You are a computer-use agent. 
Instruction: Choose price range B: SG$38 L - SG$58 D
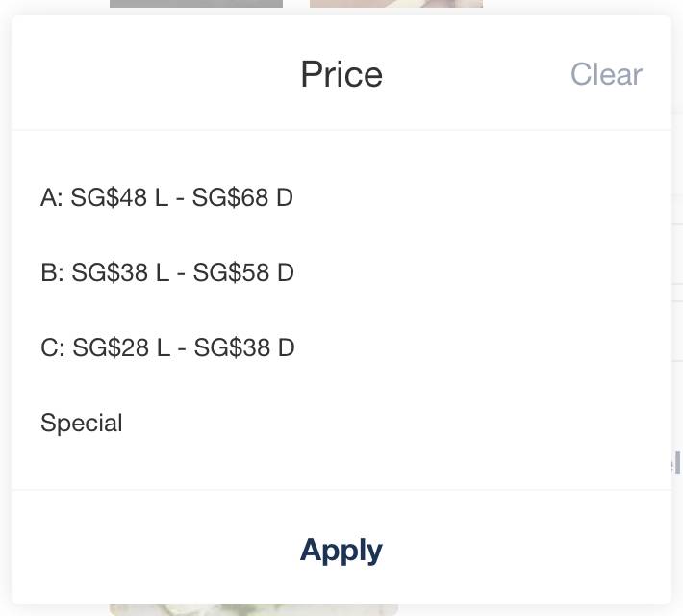click(x=166, y=273)
